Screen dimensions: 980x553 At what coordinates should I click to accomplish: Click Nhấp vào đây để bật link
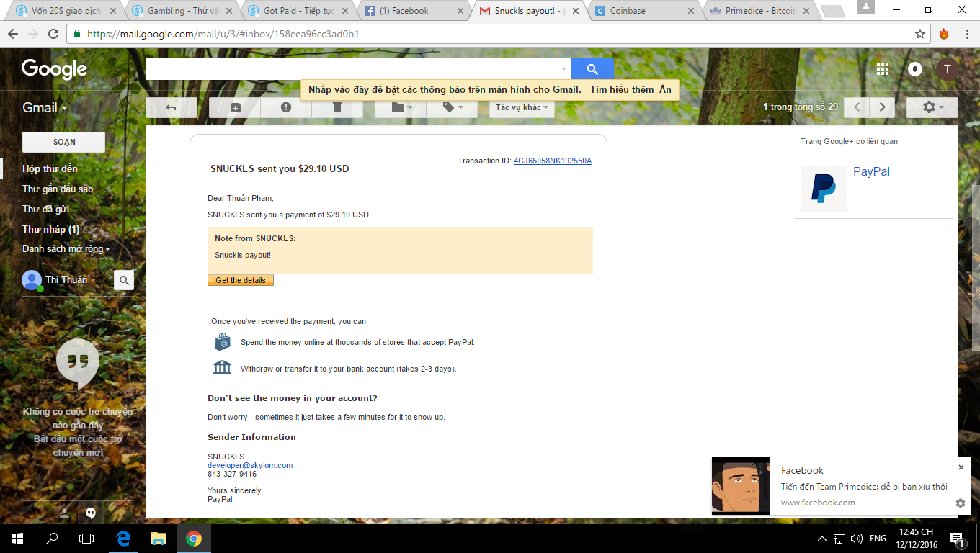(354, 90)
